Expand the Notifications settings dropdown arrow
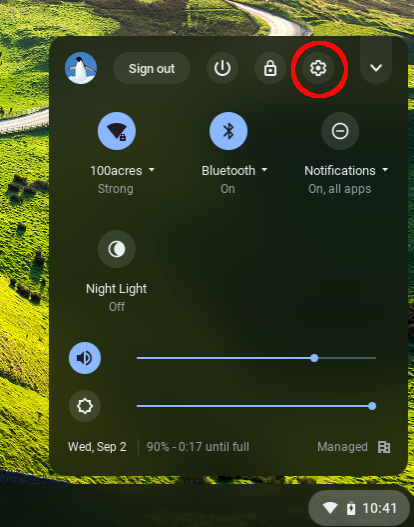Image resolution: width=414 pixels, height=527 pixels. 385,170
